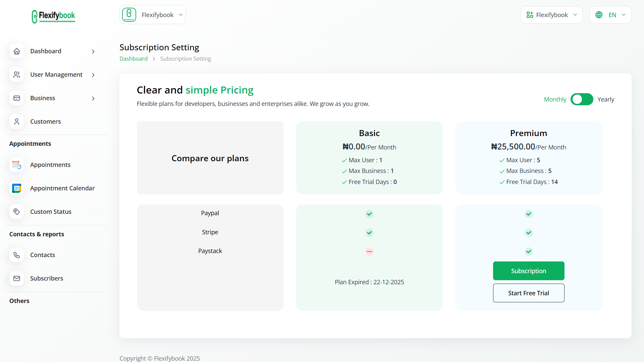
Task: Open the EN language dropdown
Action: (610, 15)
